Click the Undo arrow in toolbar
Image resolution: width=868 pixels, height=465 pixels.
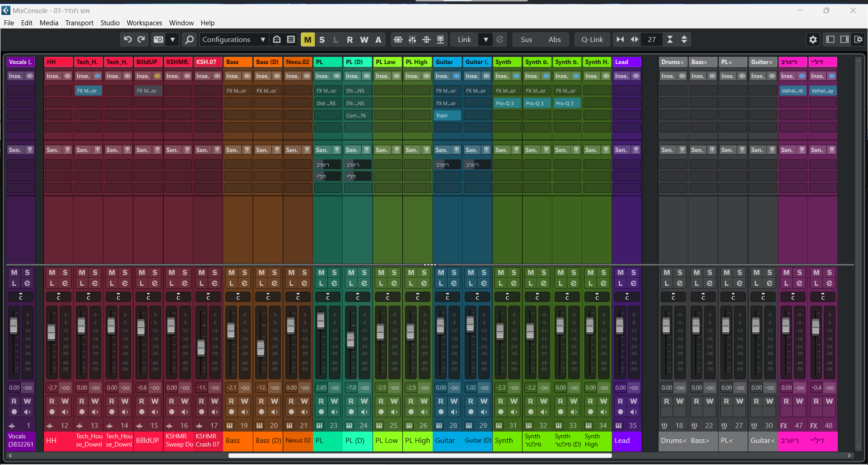[x=128, y=40]
